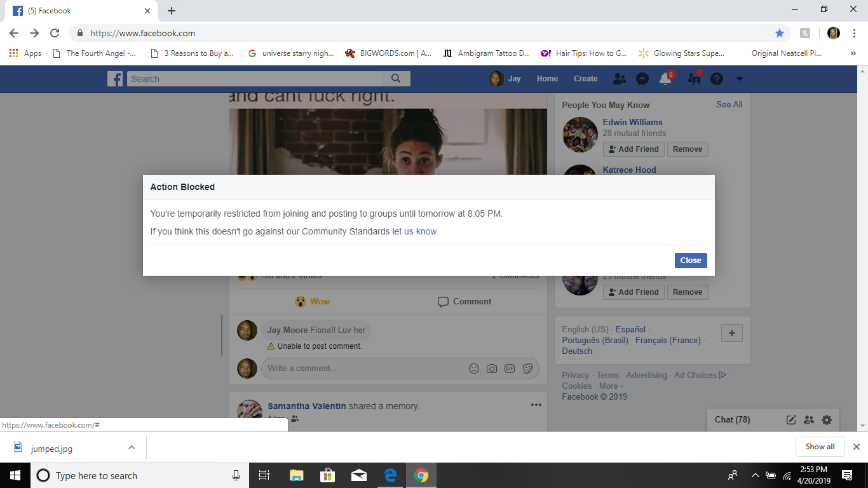
Task: Click the Wow reaction button
Action: [312, 301]
